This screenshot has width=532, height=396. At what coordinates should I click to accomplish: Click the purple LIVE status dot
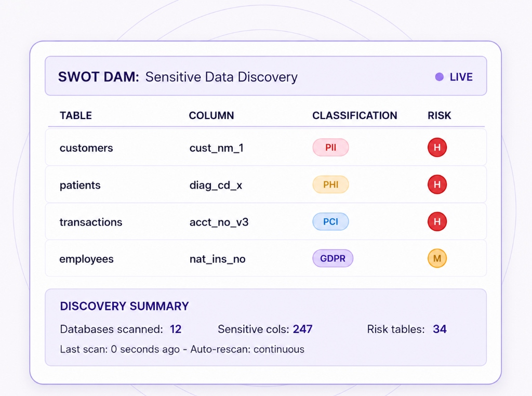(439, 77)
